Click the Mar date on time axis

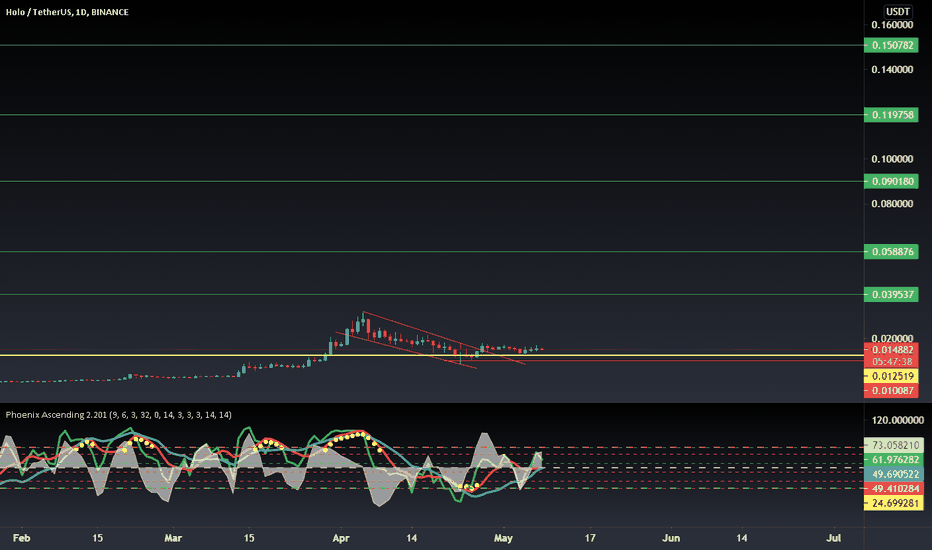coord(173,538)
